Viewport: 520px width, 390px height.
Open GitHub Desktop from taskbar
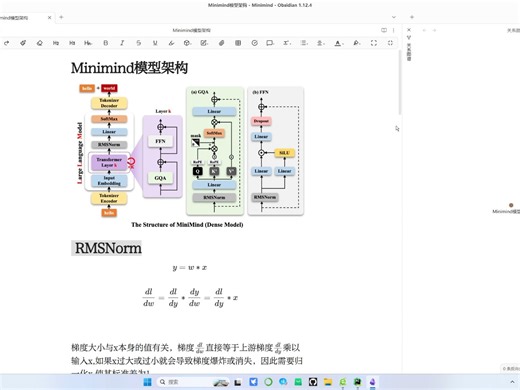pos(313,382)
